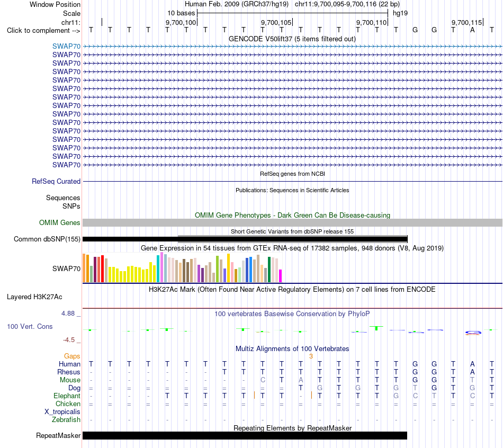Click the 'chr11:9,700,095-9,700,116 (22 bp)' position text

(347, 4)
